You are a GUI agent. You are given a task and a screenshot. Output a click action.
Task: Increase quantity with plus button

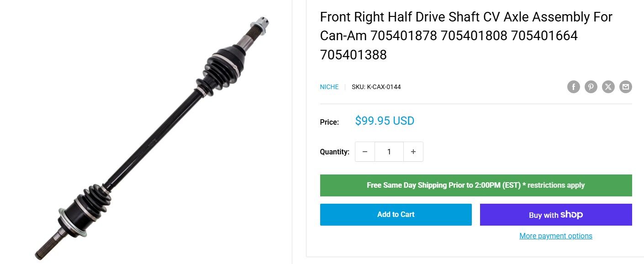click(413, 152)
